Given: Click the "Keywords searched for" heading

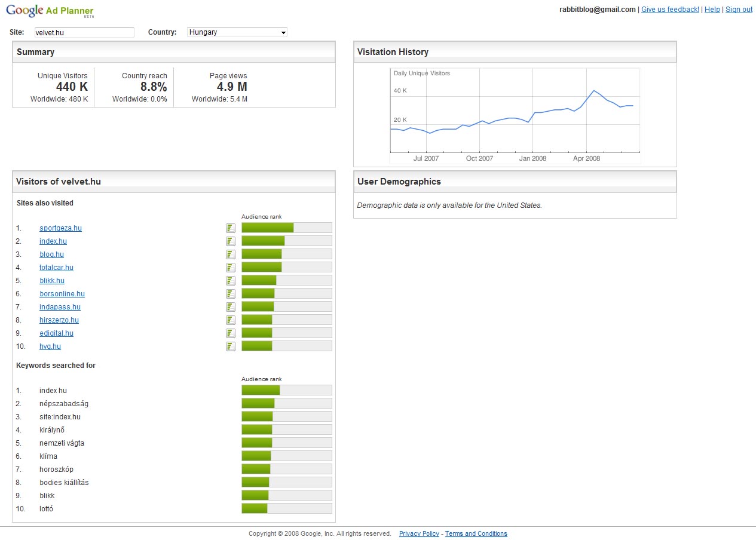Looking at the screenshot, I should tap(56, 366).
